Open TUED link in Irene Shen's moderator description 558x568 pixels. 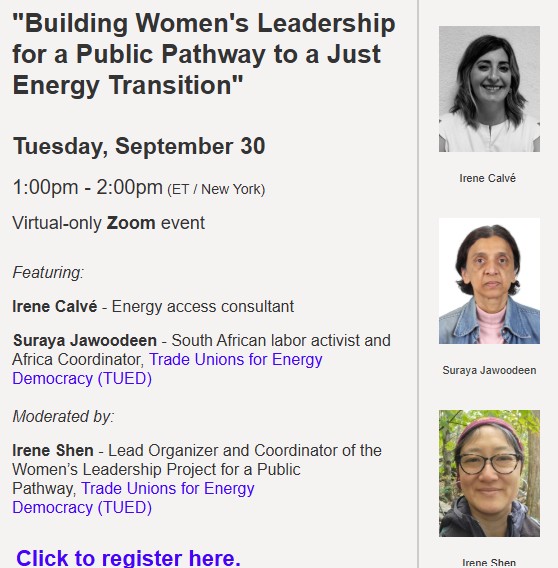point(133,498)
